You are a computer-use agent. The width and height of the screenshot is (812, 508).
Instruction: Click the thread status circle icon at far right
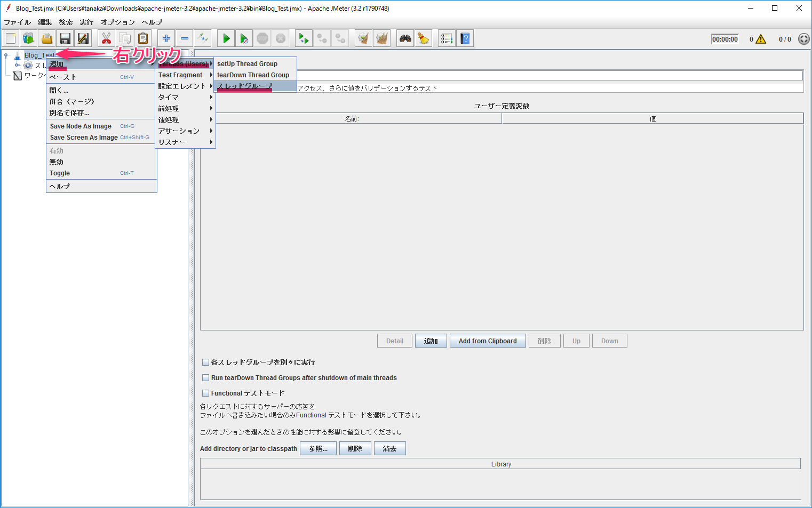(x=804, y=39)
